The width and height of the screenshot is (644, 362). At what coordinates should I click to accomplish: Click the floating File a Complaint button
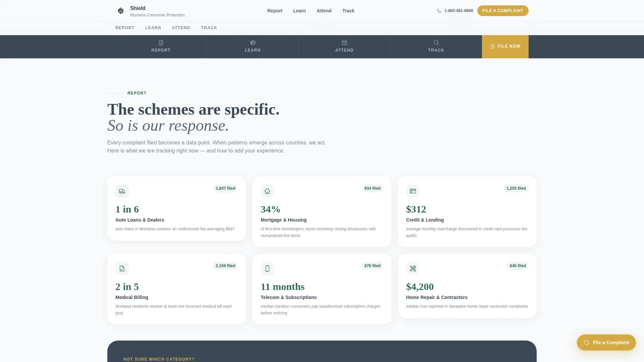pyautogui.click(x=606, y=343)
